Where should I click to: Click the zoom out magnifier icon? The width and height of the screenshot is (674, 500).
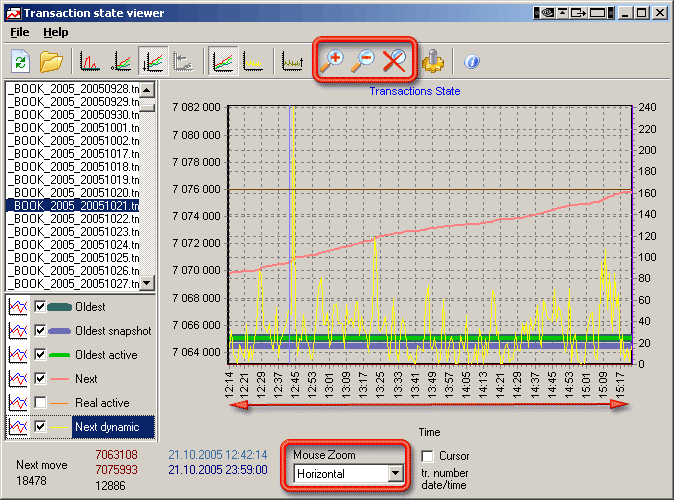[363, 61]
